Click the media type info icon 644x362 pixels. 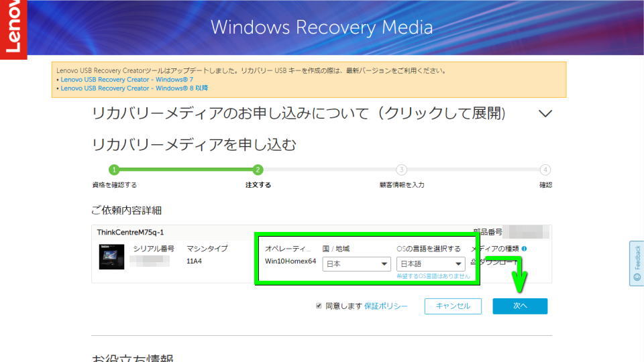click(x=524, y=249)
